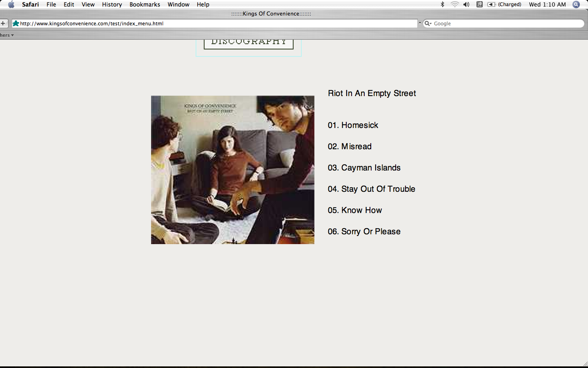Click the album title Riot In An Empty Street
The height and width of the screenshot is (368, 588).
tap(372, 93)
